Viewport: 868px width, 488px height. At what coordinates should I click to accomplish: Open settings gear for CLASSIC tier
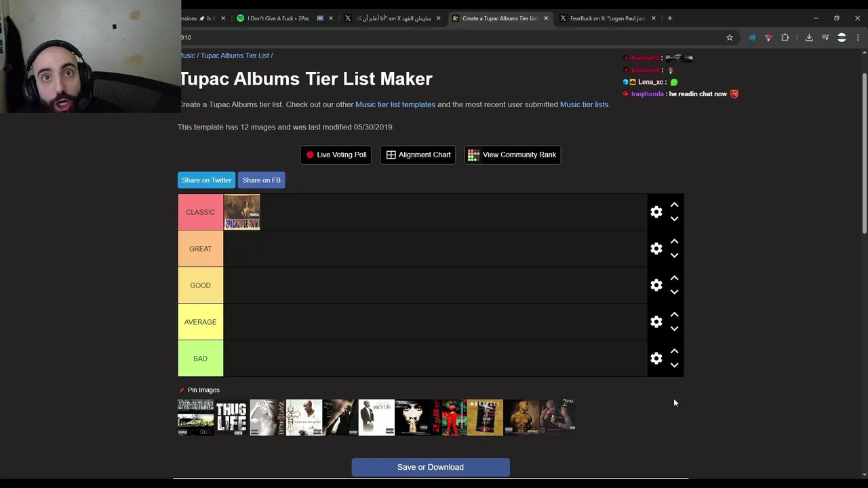(x=656, y=212)
